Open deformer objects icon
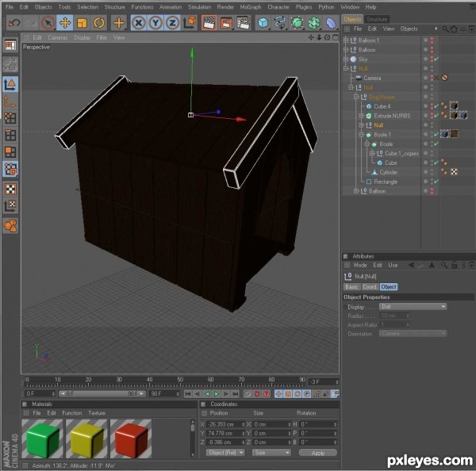Screen dimensions: 476x471 click(331, 23)
